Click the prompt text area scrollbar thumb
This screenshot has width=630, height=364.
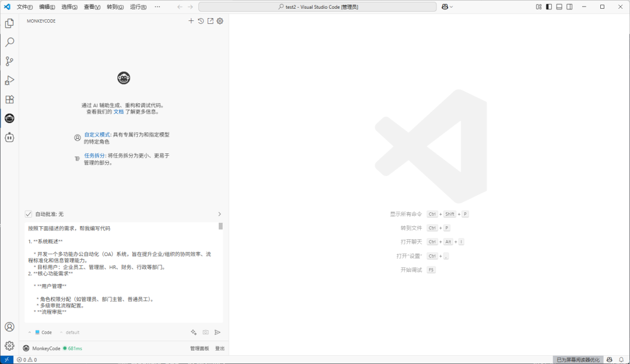(220, 226)
